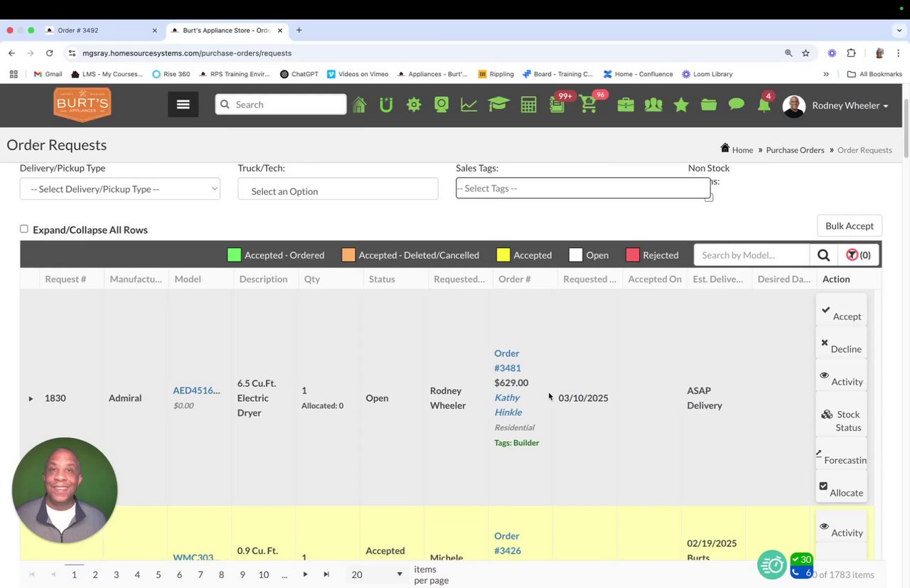Open the Delivery/Pickup Type dropdown

(120, 189)
